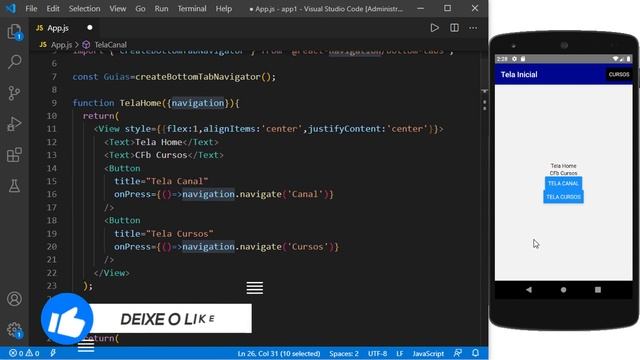The width and height of the screenshot is (640, 360).
Task: Click App.js in the breadcrumb
Action: tap(61, 44)
